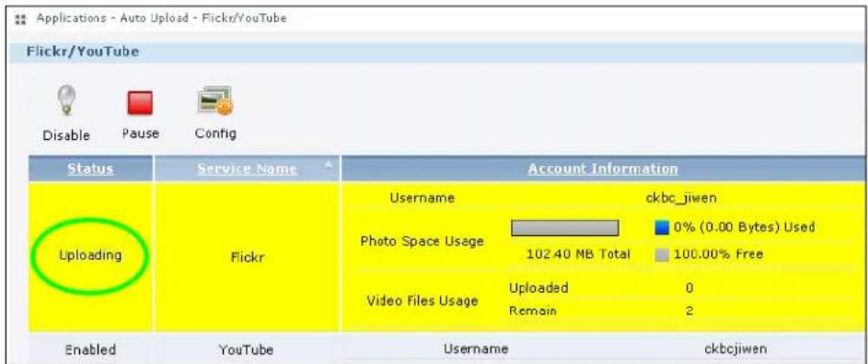
Task: Click the blue Used legend swatch
Action: click(663, 227)
